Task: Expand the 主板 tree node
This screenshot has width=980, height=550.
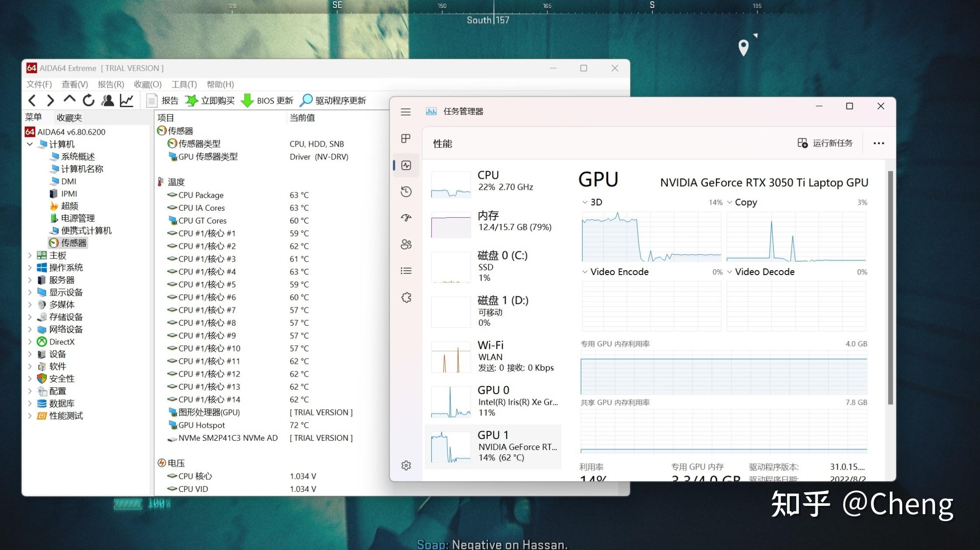Action: (x=30, y=255)
